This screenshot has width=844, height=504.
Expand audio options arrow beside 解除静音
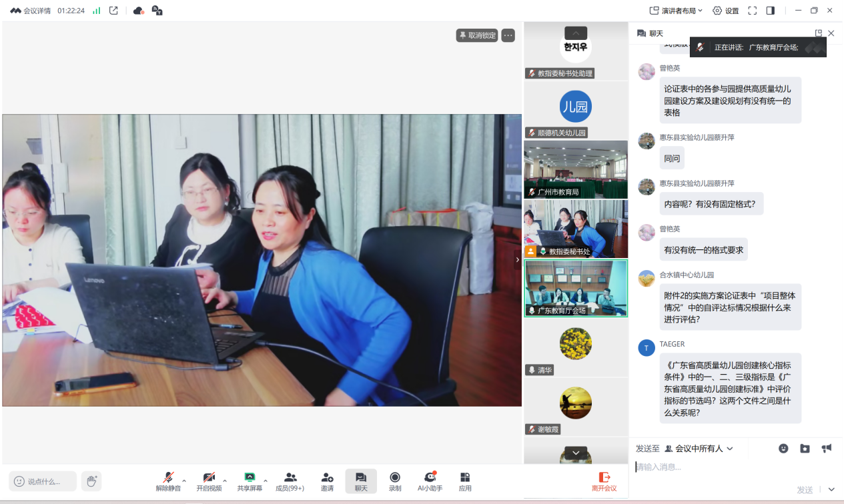pyautogui.click(x=184, y=481)
